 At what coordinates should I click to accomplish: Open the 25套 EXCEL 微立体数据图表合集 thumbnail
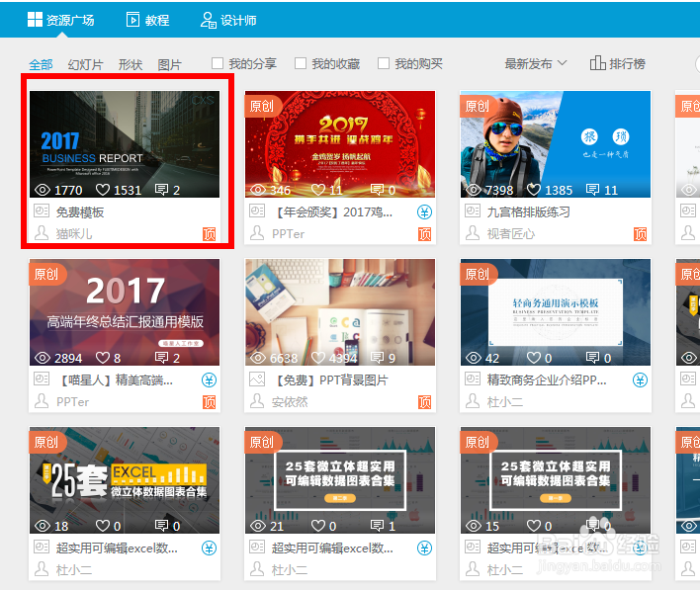tap(125, 479)
